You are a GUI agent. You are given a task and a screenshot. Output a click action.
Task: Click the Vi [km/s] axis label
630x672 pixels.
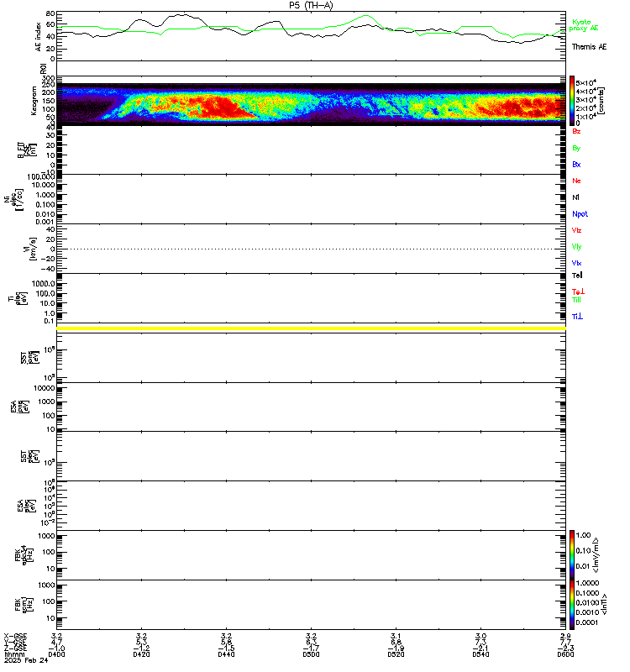[x=29, y=249]
